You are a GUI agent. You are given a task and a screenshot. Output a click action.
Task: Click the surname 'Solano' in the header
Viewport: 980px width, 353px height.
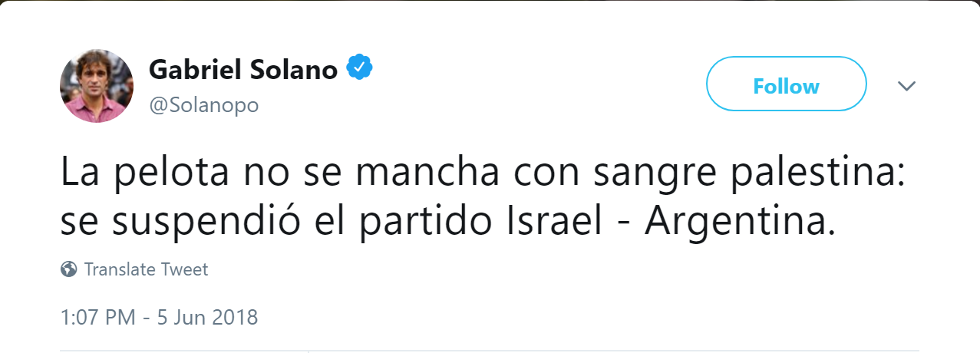pyautogui.click(x=292, y=70)
